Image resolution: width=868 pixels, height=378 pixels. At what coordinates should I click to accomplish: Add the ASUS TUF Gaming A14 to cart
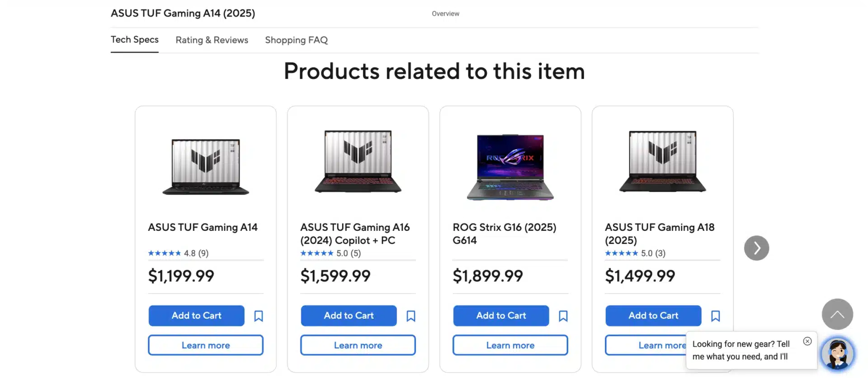point(196,316)
